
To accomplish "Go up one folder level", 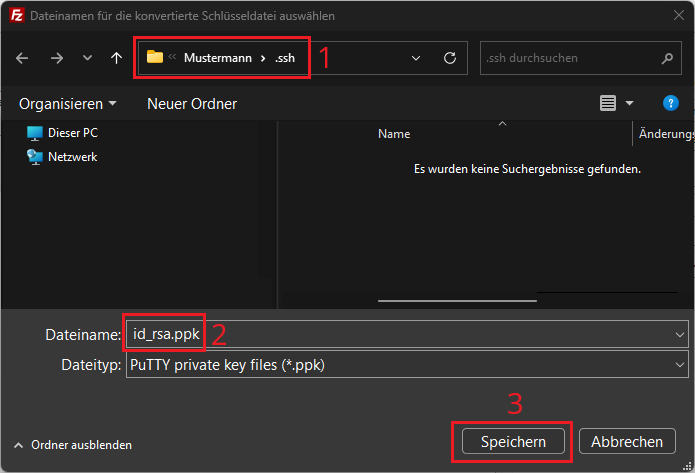I will click(116, 58).
